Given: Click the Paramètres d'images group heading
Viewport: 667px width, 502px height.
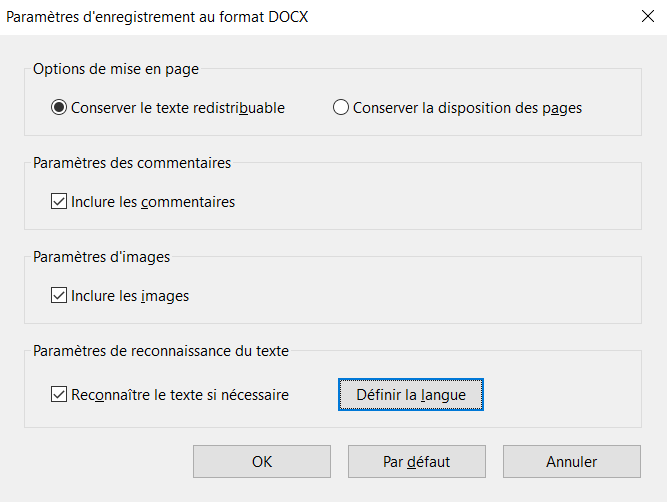Looking at the screenshot, I should pyautogui.click(x=101, y=257).
